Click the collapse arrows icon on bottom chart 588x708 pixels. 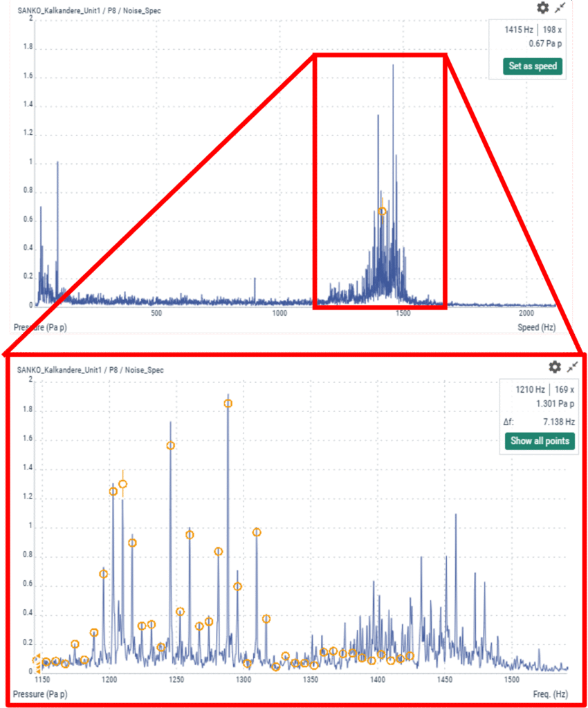[573, 367]
